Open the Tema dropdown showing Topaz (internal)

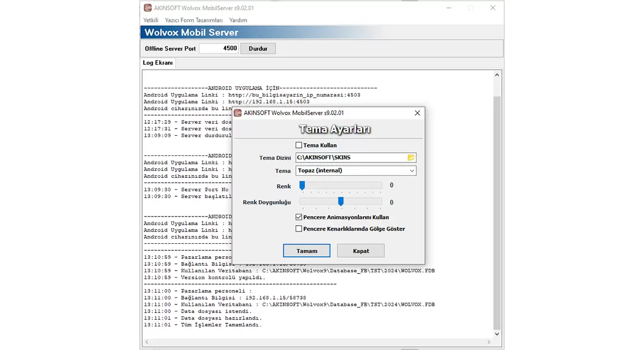coord(356,171)
